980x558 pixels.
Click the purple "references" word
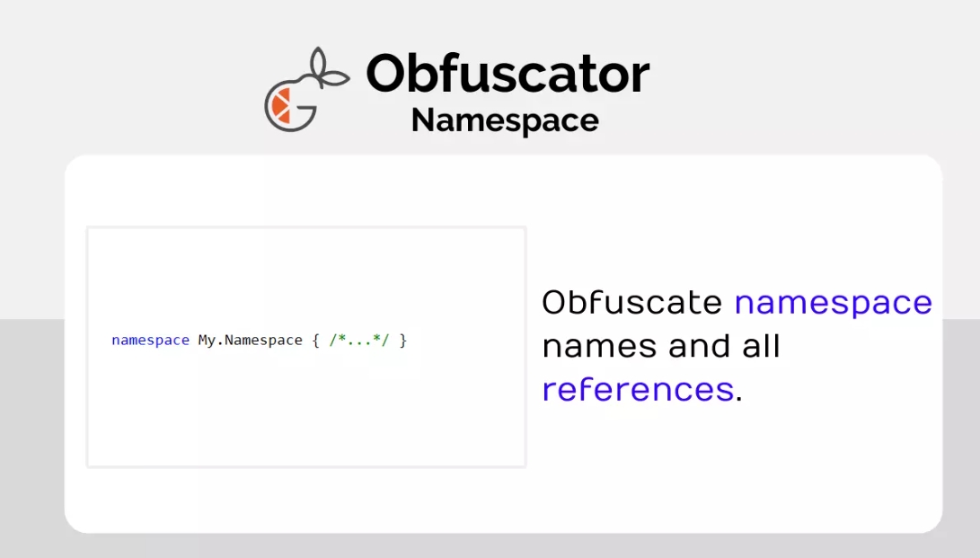[638, 390]
